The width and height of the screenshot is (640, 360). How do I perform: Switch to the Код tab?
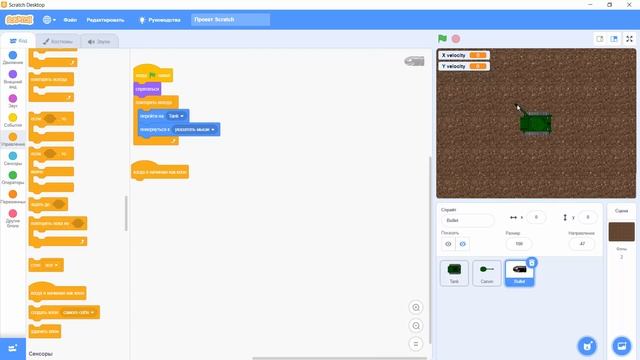click(x=18, y=41)
